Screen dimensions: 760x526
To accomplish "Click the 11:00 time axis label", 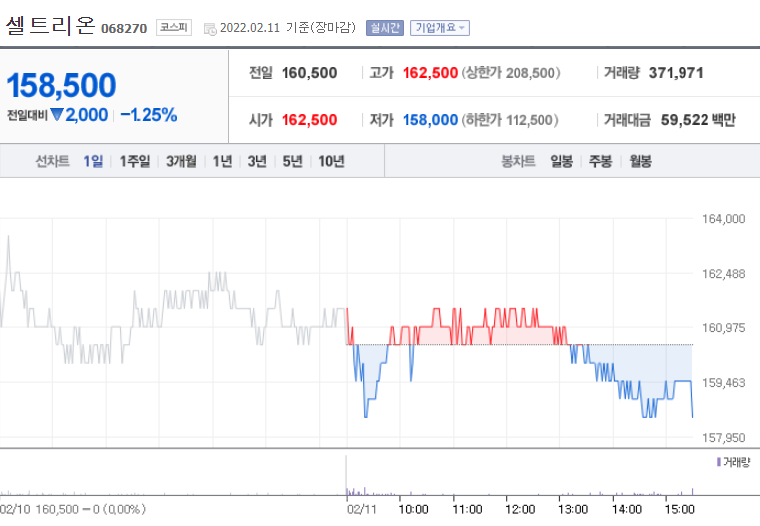I will [x=467, y=510].
